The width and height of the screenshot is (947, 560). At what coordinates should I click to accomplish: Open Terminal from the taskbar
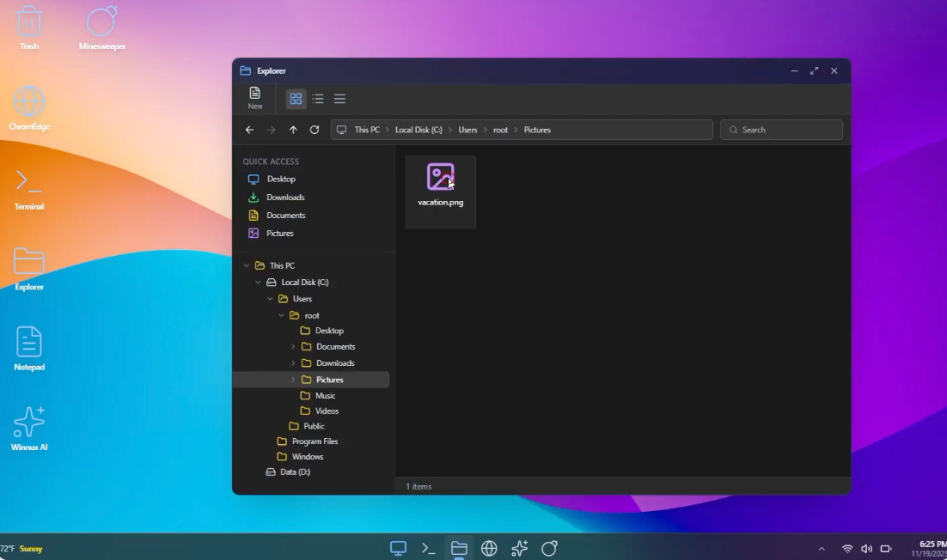428,548
